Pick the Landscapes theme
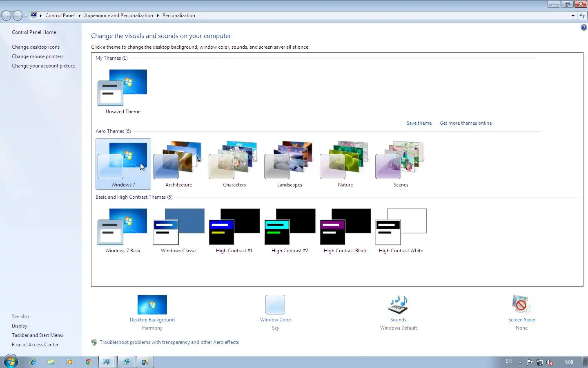Image resolution: width=588 pixels, height=368 pixels. point(290,164)
